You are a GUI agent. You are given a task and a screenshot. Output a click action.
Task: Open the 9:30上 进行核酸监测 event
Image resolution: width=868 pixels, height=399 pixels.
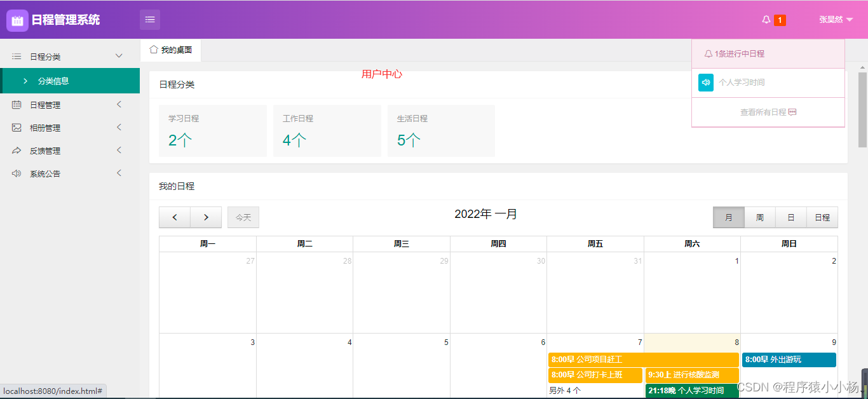(x=692, y=375)
